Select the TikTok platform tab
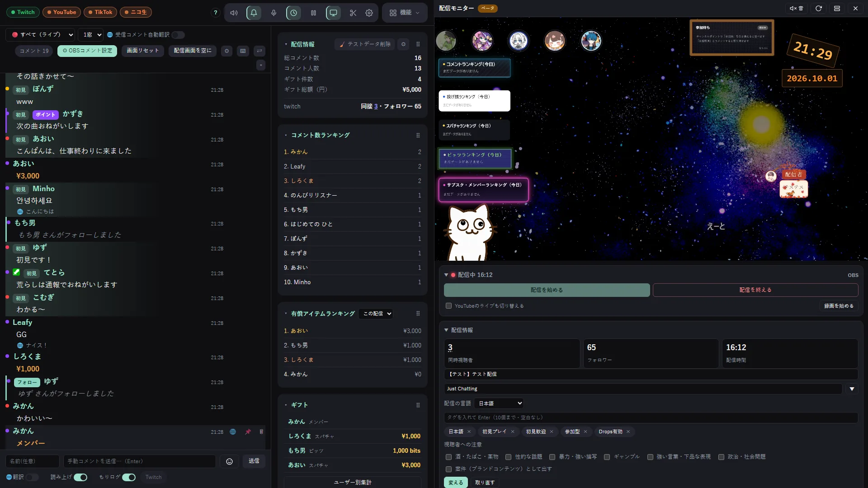The height and width of the screenshot is (488, 868). [100, 12]
